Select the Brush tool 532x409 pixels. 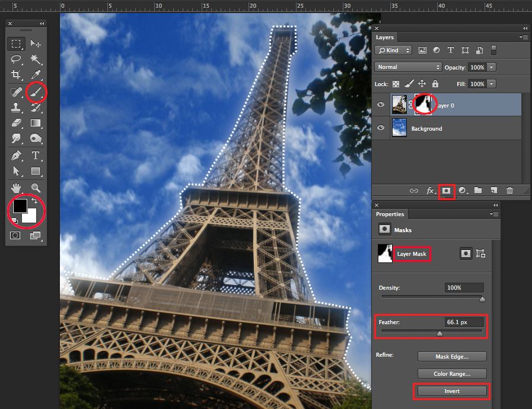click(36, 91)
